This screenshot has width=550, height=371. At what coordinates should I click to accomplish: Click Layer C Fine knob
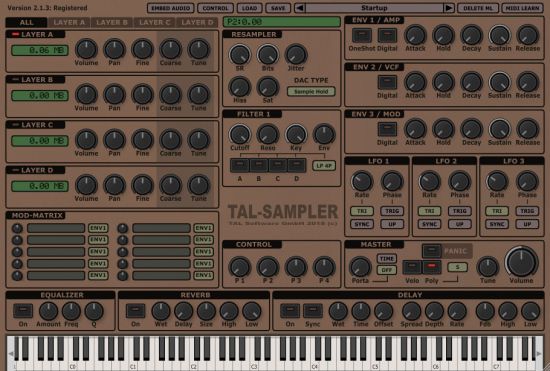[x=142, y=140]
